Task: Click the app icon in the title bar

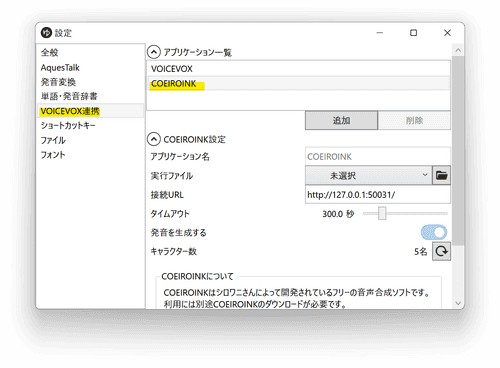Action: coord(46,33)
